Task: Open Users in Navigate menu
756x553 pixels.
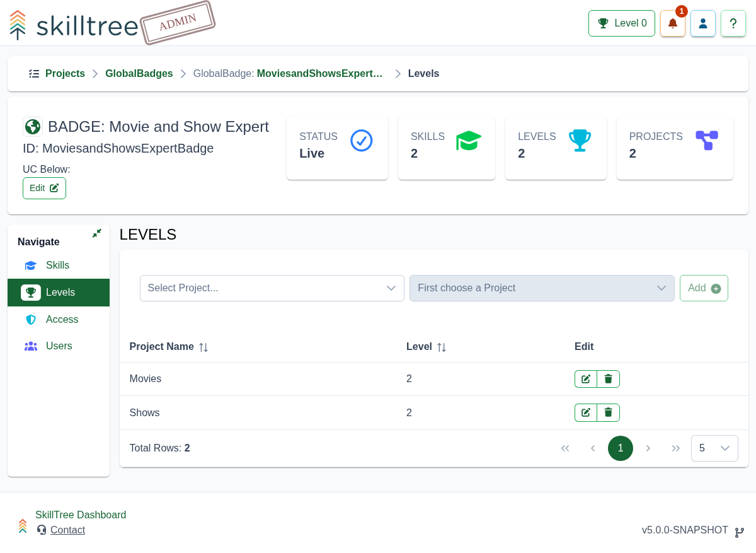Action: click(x=59, y=346)
